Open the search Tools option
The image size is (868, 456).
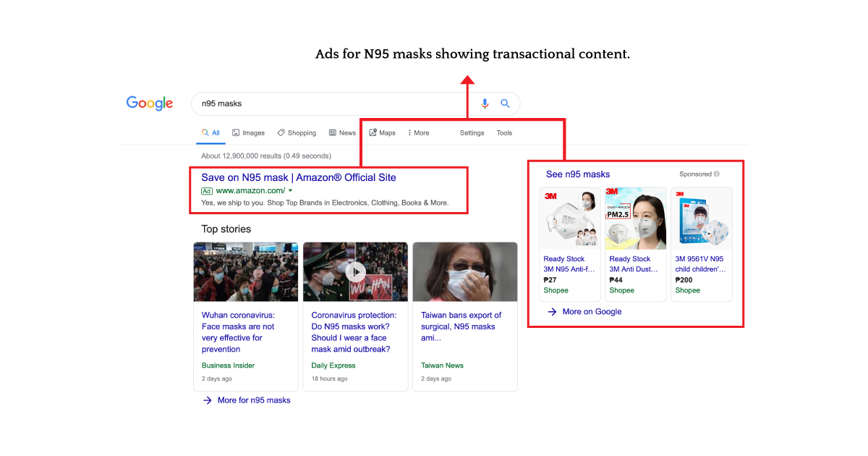pos(504,133)
